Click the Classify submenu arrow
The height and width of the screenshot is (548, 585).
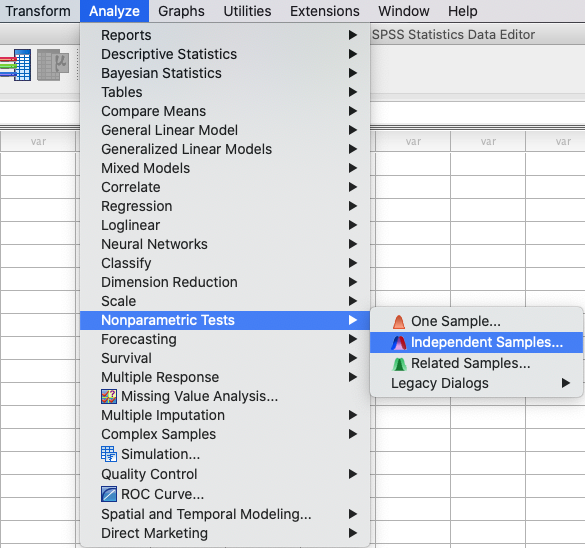click(x=353, y=263)
